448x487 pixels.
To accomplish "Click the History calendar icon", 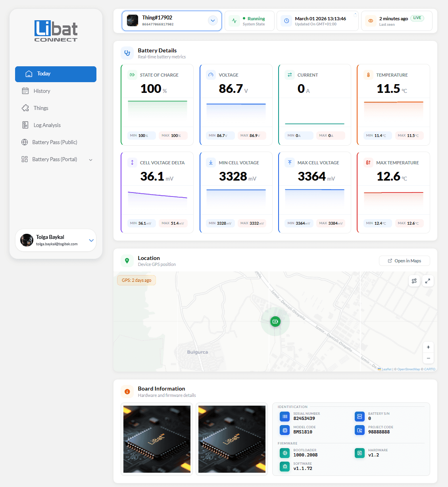I will pos(25,91).
